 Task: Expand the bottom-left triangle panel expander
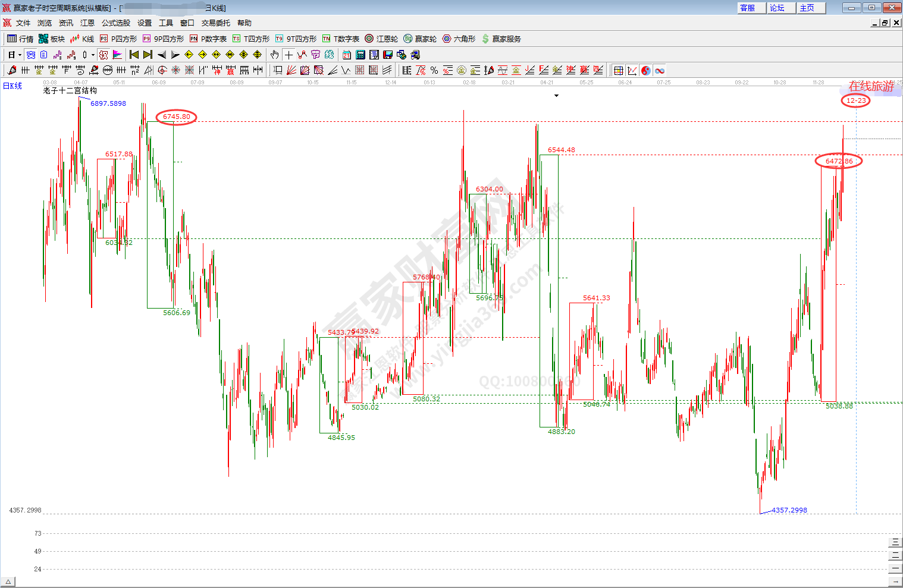tap(8, 582)
